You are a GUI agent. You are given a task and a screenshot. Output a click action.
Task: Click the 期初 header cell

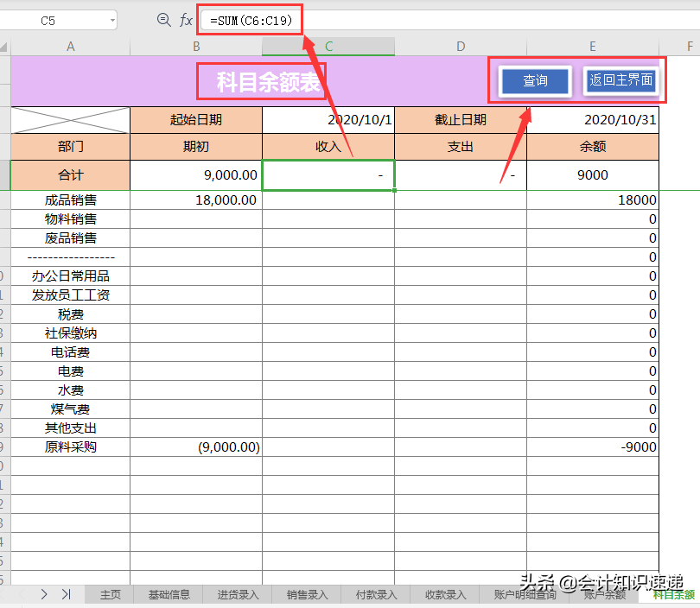tap(196, 147)
